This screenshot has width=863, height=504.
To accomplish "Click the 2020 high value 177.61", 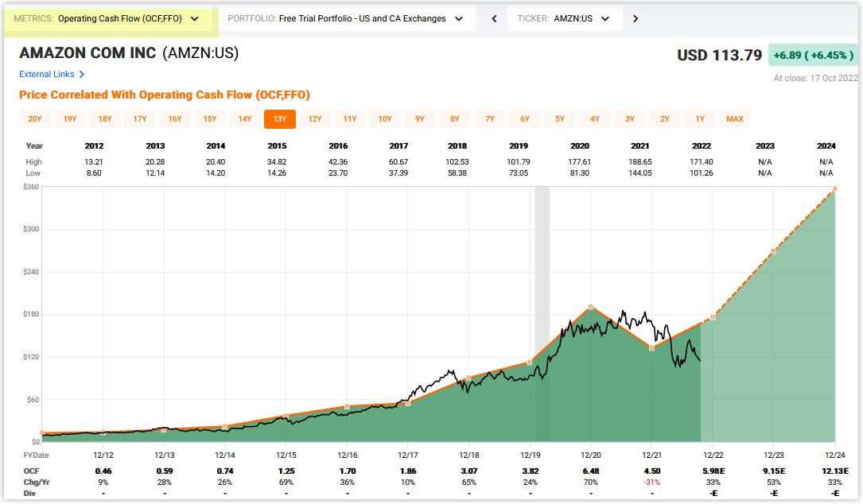I will coord(580,161).
